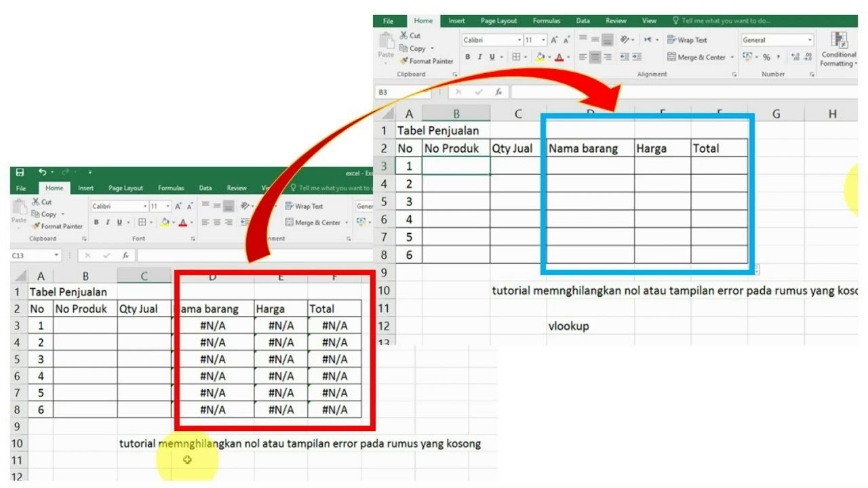Click Save icon in left Excel window
This screenshot has height=488, width=868.
point(20,173)
